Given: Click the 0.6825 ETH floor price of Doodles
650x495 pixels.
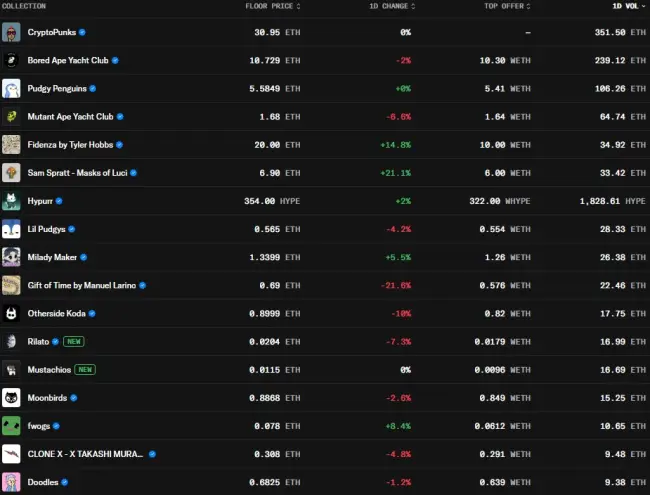Looking at the screenshot, I should coord(275,482).
